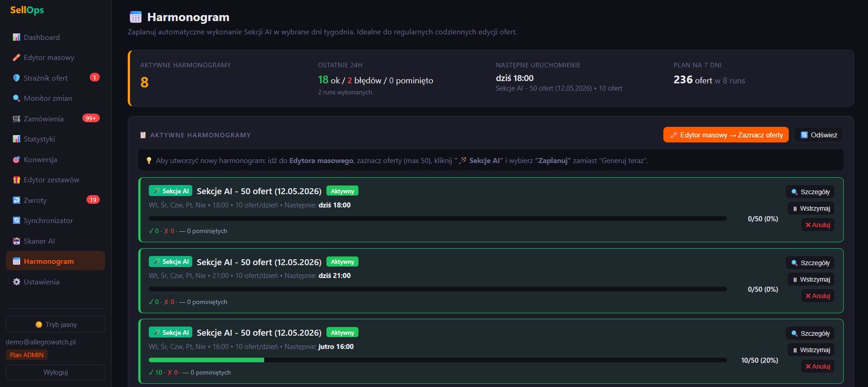Click the Odśwież refresh button
Image resolution: width=868 pixels, height=387 pixels.
click(x=819, y=135)
